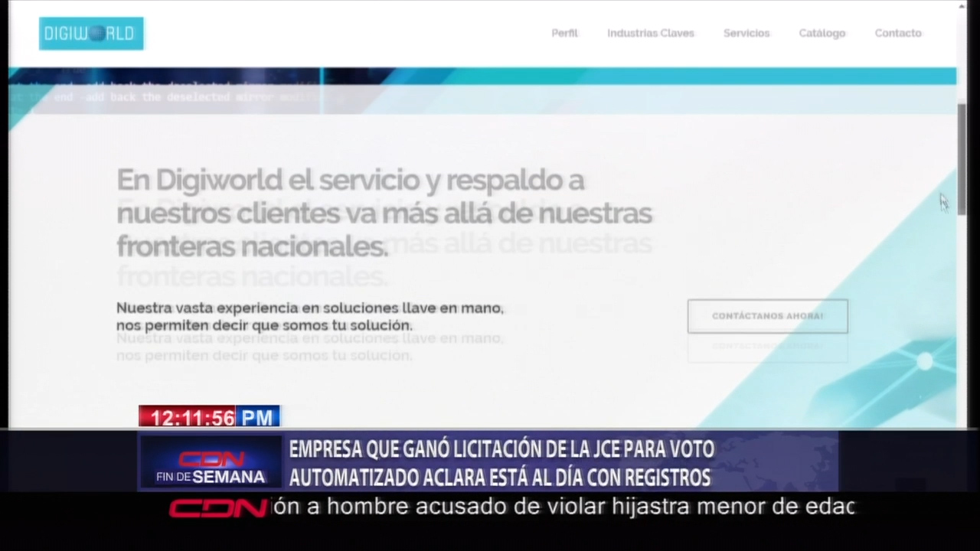The height and width of the screenshot is (551, 980).
Task: Select the light dot icon near the screen edge
Action: 926,362
